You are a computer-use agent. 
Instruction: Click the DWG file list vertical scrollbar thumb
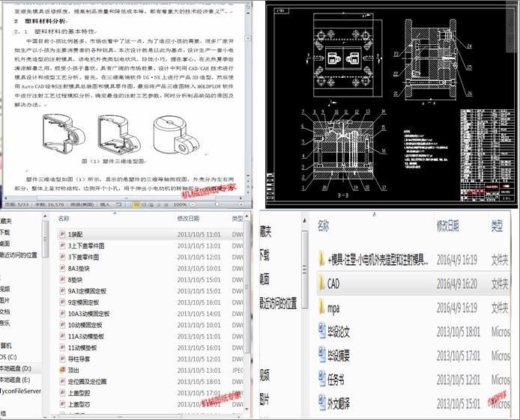(x=247, y=287)
